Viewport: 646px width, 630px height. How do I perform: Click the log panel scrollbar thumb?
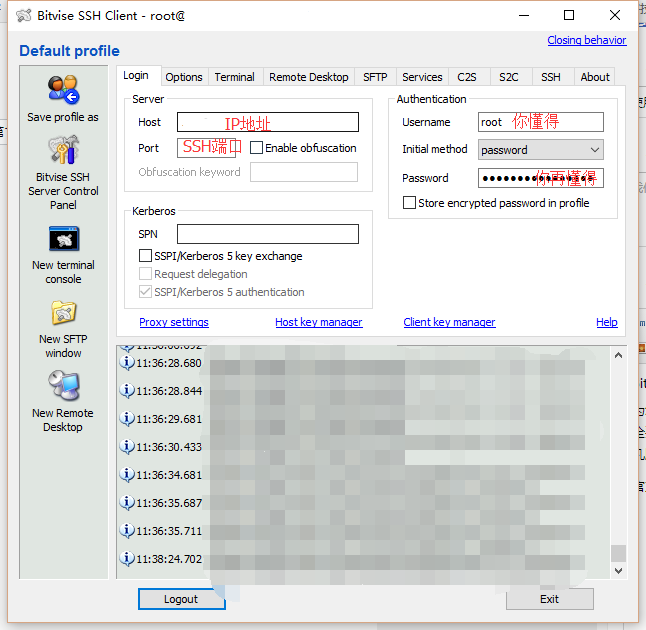click(x=618, y=553)
